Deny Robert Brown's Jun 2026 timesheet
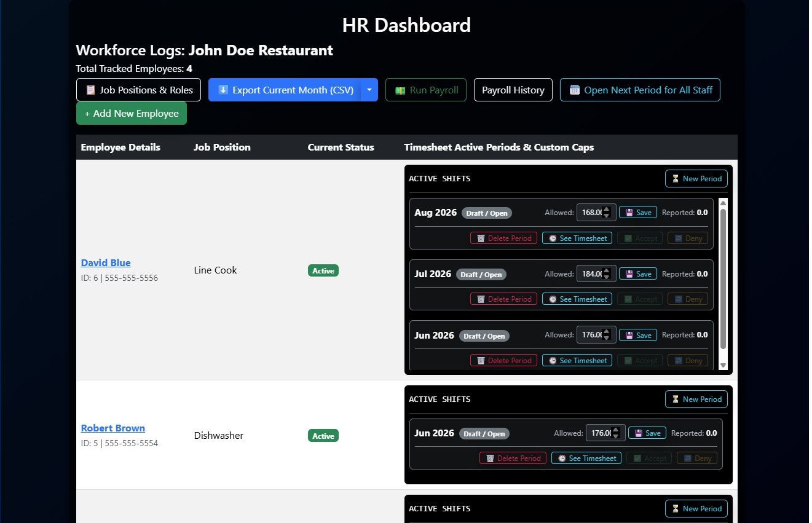This screenshot has height=523, width=812. 697,458
